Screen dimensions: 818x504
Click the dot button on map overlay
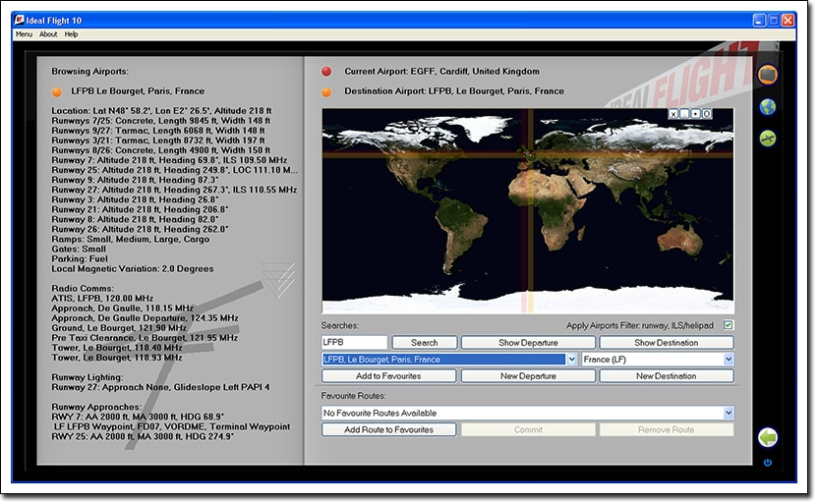[696, 114]
